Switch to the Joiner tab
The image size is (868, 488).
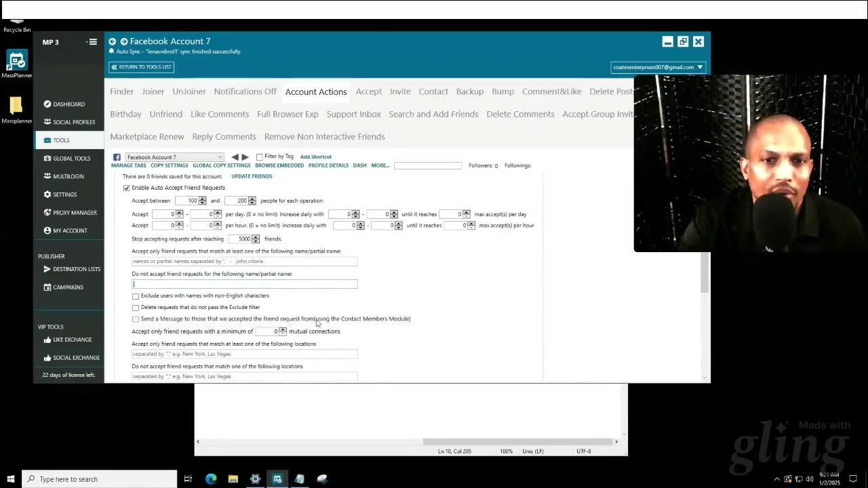click(153, 91)
